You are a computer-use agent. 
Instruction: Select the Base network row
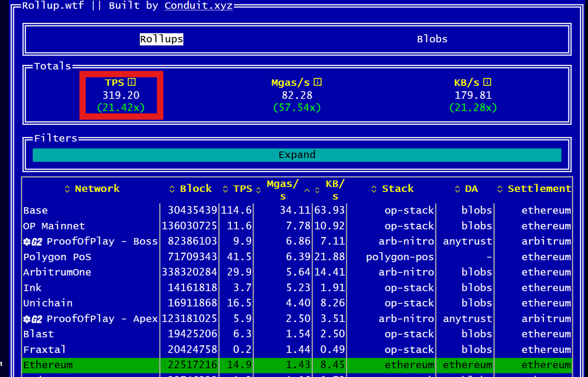coord(297,210)
